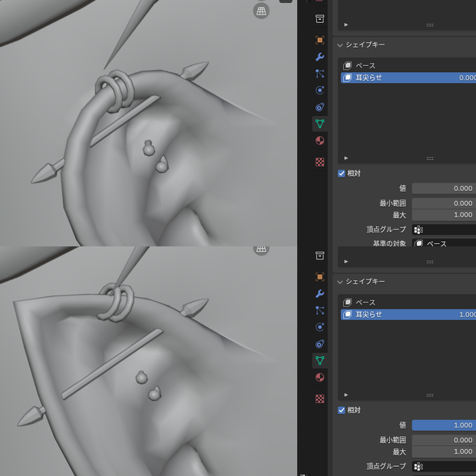Viewport: 476px width, 476px height.
Task: Open Particles tab beside the 耳尖らせ 0.000 list
Action: [x=319, y=74]
